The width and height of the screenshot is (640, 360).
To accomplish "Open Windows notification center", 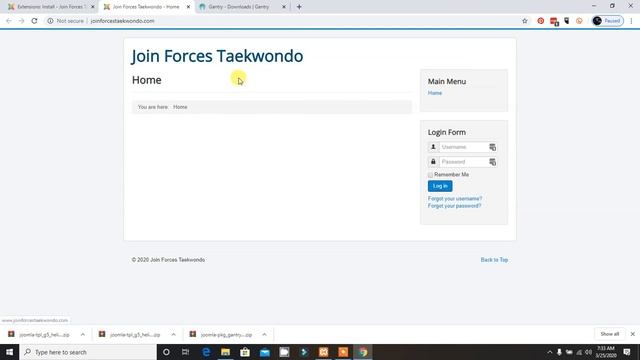I will point(627,352).
